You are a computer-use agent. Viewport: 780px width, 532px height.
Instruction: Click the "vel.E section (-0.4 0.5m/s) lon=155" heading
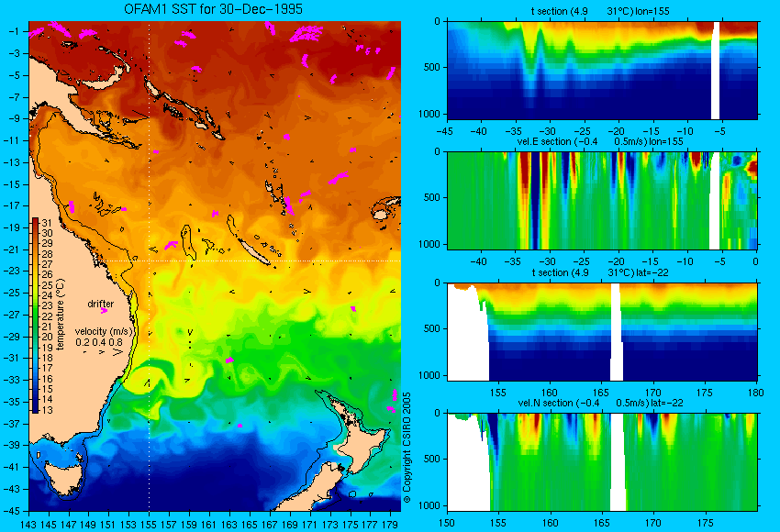click(600, 141)
